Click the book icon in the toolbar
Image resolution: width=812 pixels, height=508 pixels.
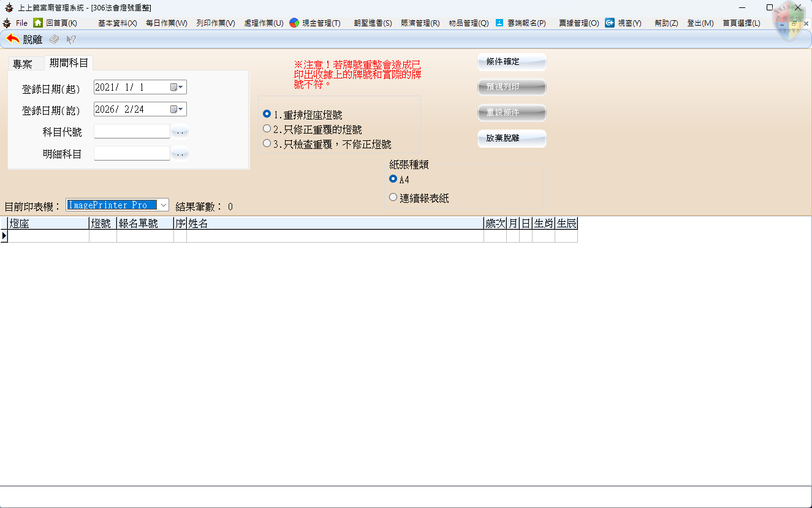pos(55,39)
